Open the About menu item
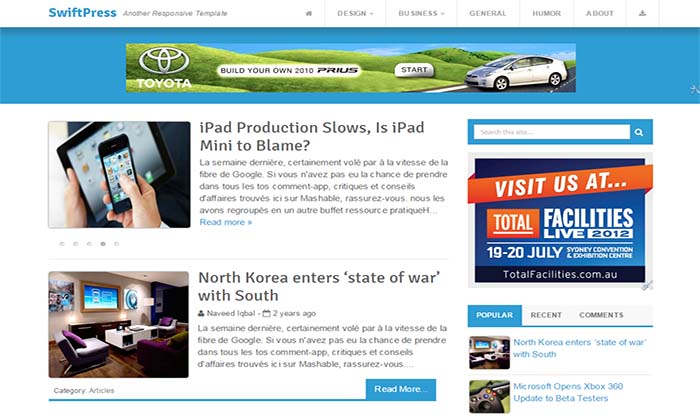 (x=600, y=13)
